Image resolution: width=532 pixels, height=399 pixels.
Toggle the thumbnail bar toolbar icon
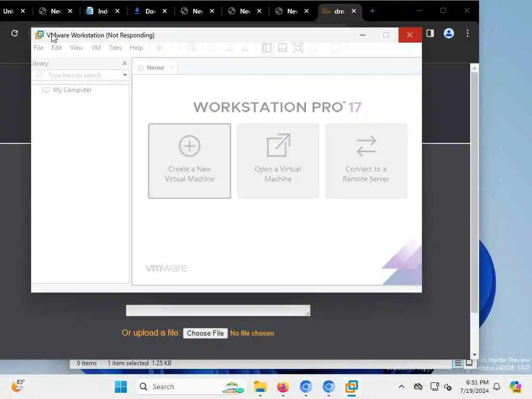pos(282,48)
